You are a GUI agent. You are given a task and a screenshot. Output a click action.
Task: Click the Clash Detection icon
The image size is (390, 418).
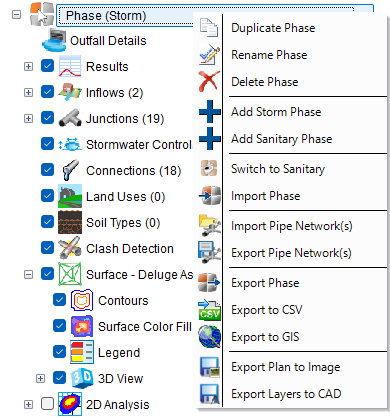coord(70,248)
